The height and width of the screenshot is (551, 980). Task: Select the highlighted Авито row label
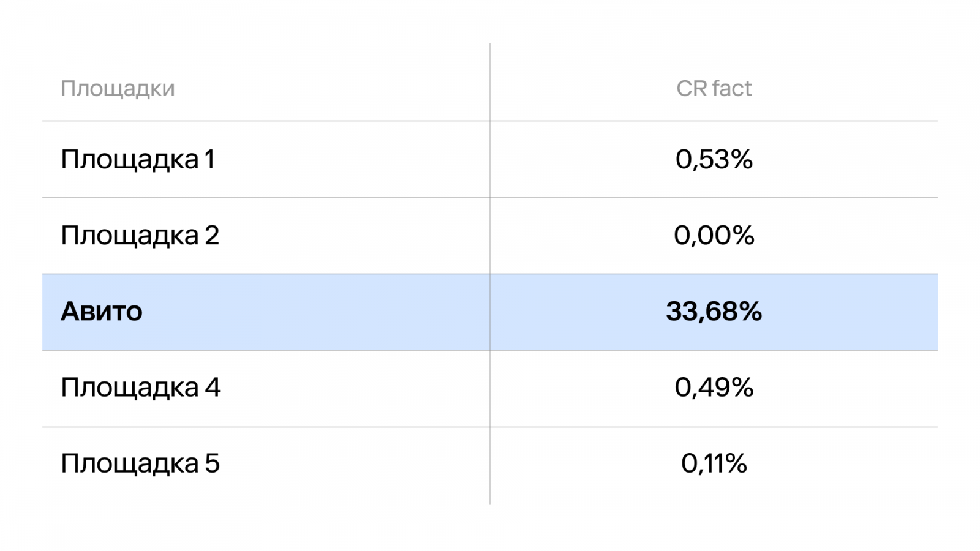(x=102, y=312)
